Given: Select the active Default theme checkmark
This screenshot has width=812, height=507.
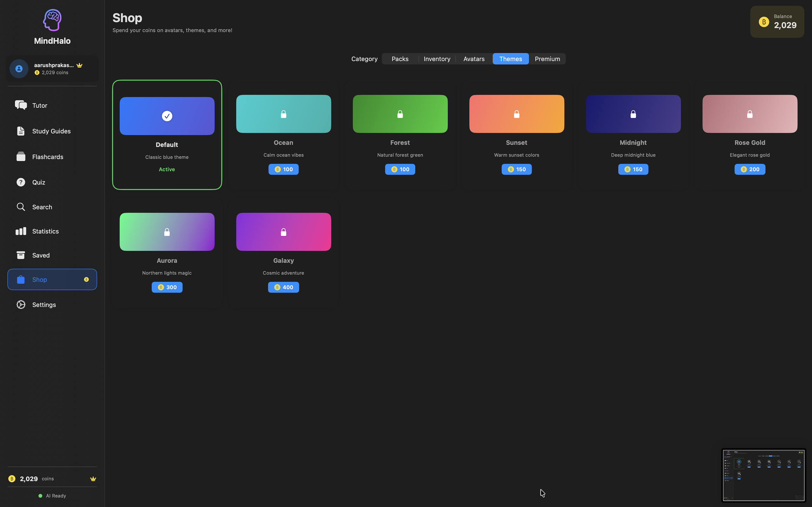Looking at the screenshot, I should 167,116.
